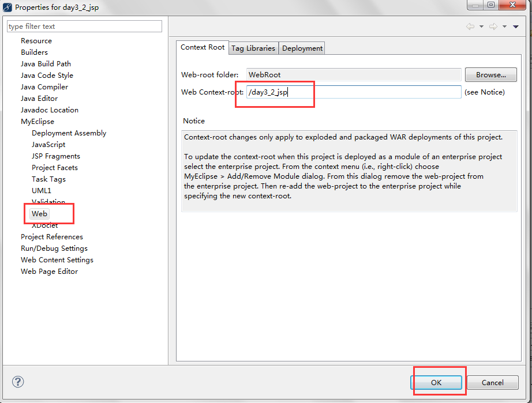This screenshot has height=403, width=532.
Task: Confirm with the OK button
Action: [x=436, y=382]
